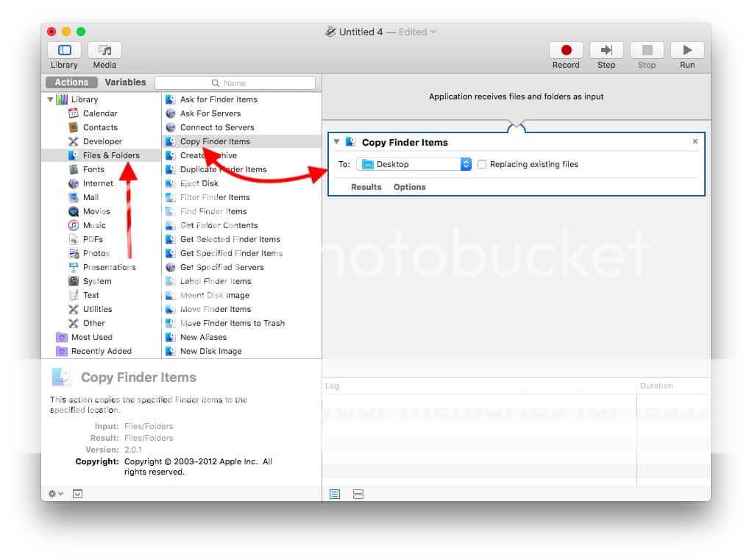Viewport: 752px width, 560px height.
Task: Open the gear action menu
Action: 56,493
